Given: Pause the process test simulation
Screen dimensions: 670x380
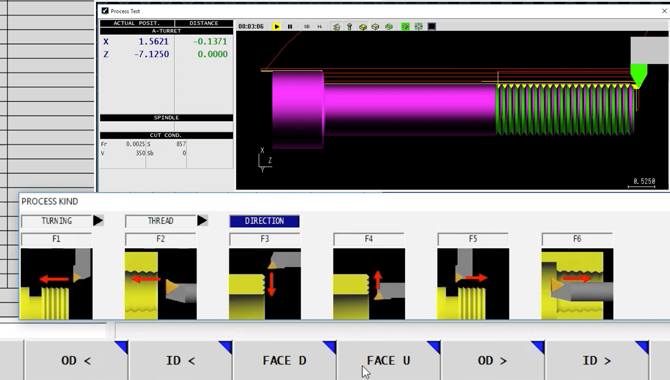Looking at the screenshot, I should click(290, 27).
